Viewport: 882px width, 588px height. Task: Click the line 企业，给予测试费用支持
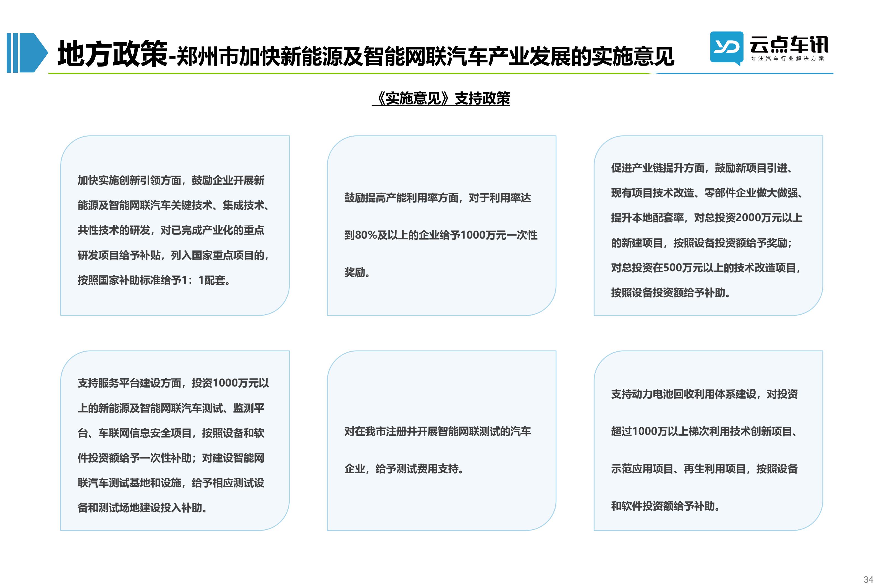[404, 469]
